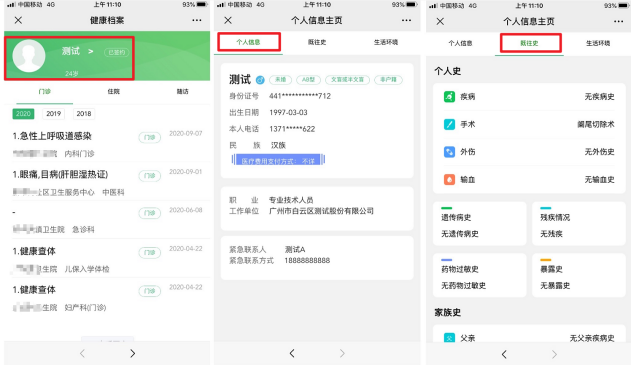The image size is (631, 366).
Task: Open the 残疾情况 card
Action: 579,224
